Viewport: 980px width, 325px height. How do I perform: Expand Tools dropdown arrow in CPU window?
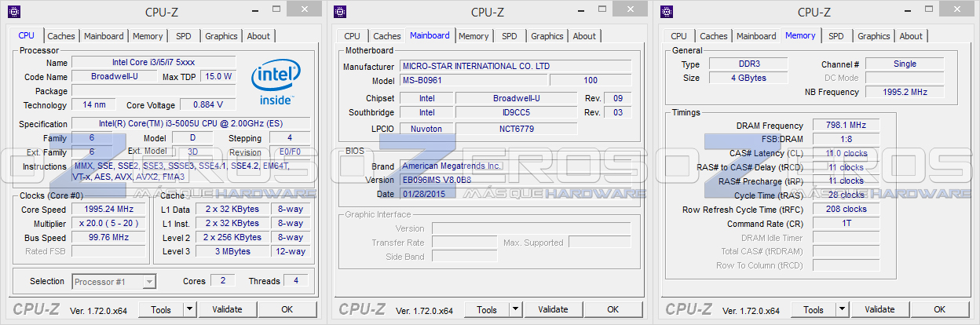(x=188, y=309)
